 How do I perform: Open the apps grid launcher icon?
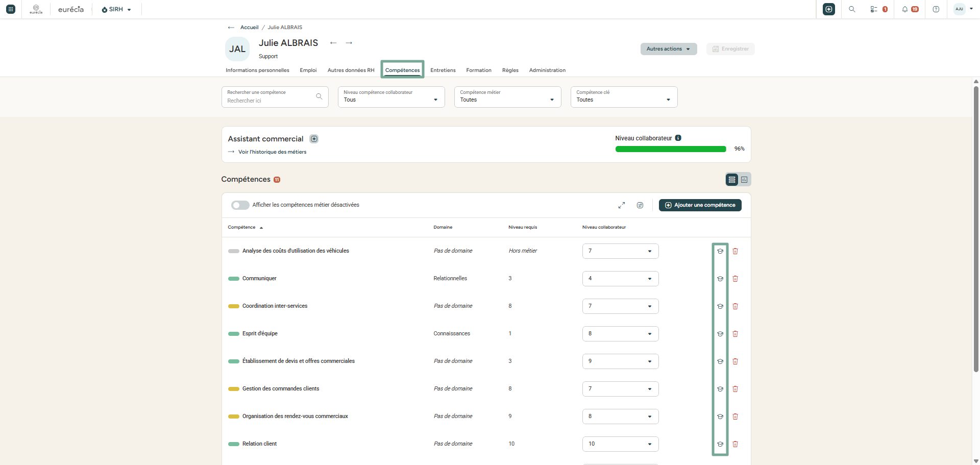tap(11, 9)
